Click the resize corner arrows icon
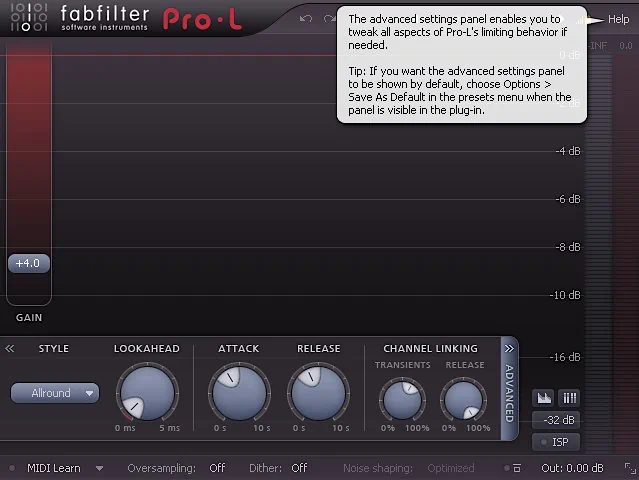Screen dimensions: 639x480 tap(630, 469)
